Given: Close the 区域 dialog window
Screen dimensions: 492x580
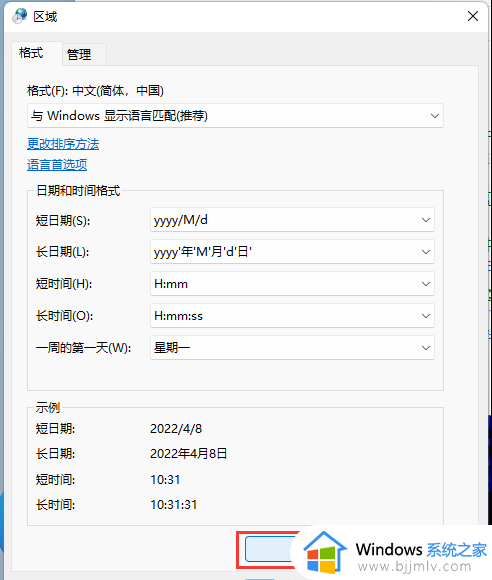Looking at the screenshot, I should (473, 16).
